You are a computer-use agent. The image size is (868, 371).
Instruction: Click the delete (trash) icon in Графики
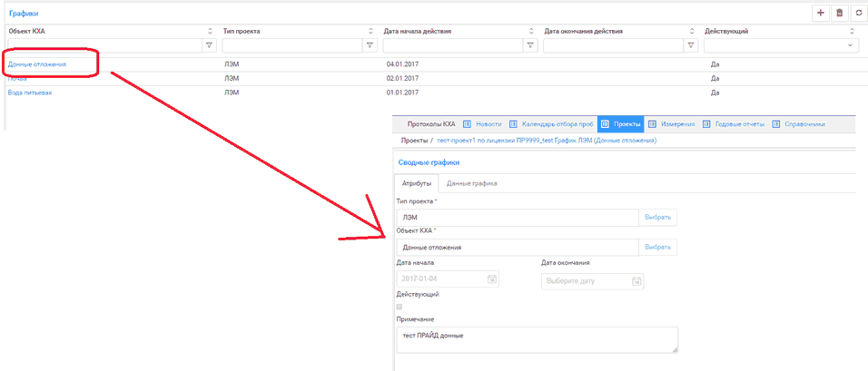(840, 14)
